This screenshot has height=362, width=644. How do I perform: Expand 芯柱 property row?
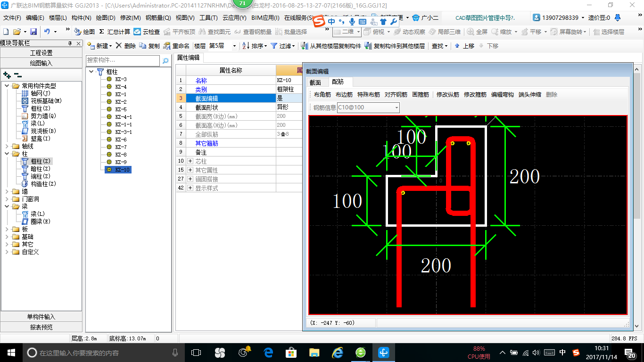click(x=190, y=161)
